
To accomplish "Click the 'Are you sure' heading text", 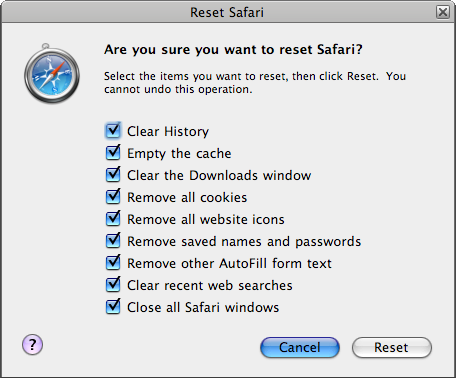I will pos(233,50).
